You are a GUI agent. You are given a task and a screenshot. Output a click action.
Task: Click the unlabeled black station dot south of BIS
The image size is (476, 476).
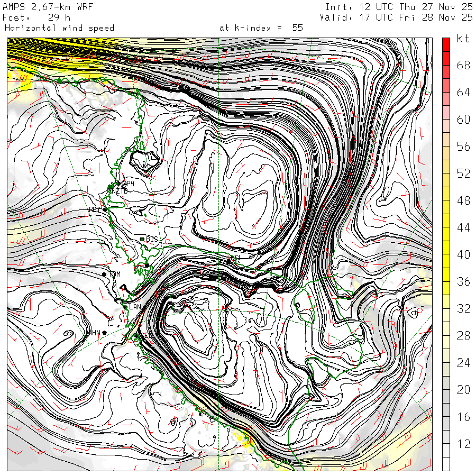point(147,266)
